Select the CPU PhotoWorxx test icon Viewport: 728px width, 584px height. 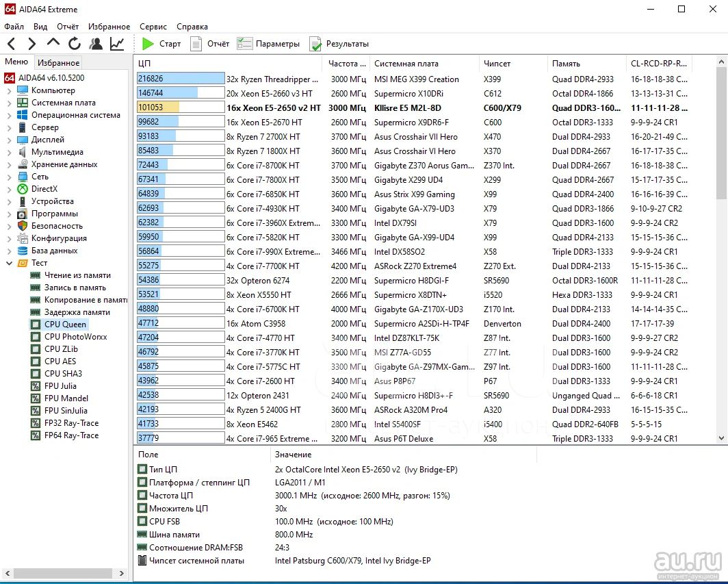36,337
